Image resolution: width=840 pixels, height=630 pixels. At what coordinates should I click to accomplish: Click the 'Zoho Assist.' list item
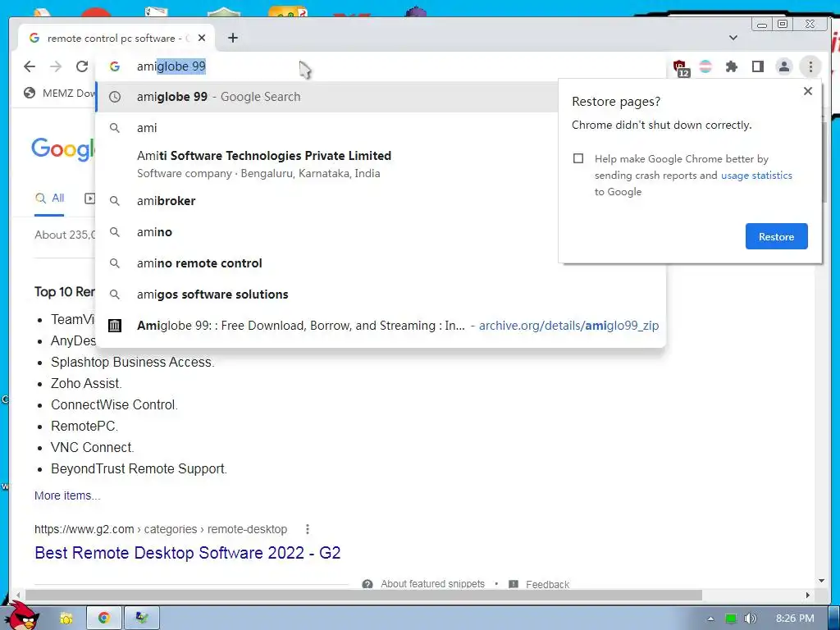tap(86, 384)
